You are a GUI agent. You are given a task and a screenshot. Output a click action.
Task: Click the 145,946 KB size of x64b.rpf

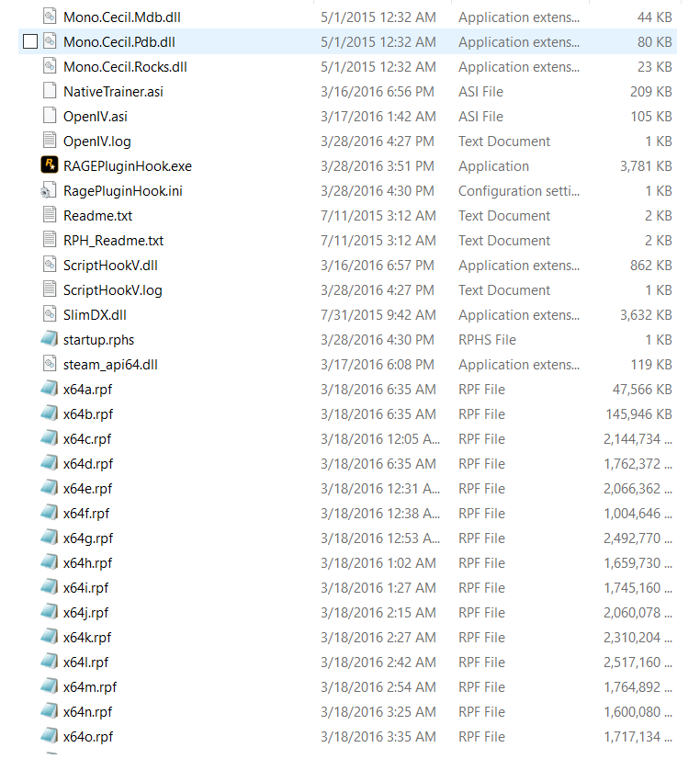(x=639, y=414)
